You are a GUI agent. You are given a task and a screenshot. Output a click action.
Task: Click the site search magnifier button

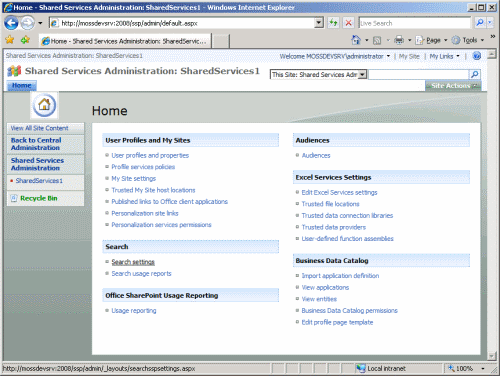click(x=475, y=74)
